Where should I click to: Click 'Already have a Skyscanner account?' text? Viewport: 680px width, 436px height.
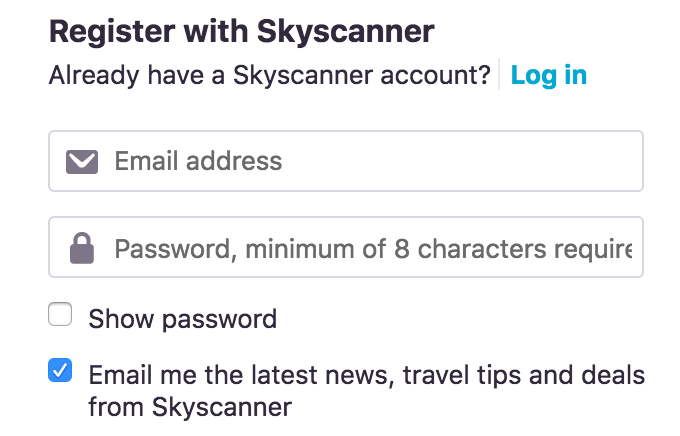[270, 75]
